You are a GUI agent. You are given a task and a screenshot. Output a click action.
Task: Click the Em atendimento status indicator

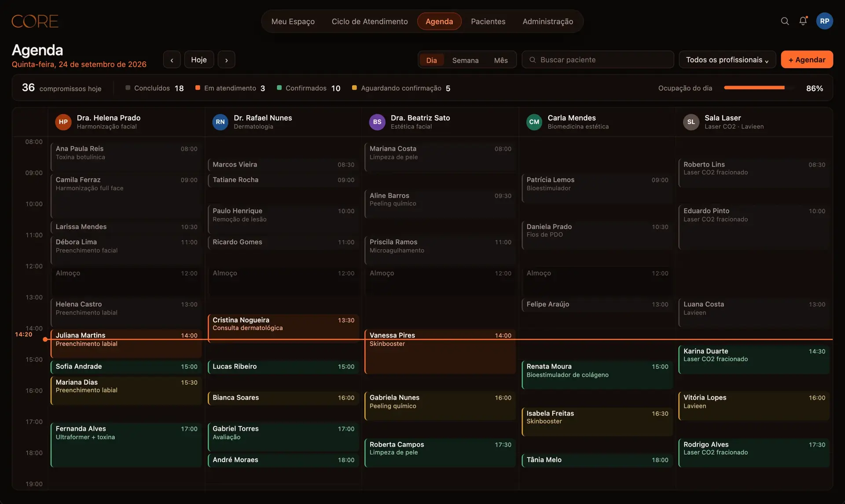[230, 88]
